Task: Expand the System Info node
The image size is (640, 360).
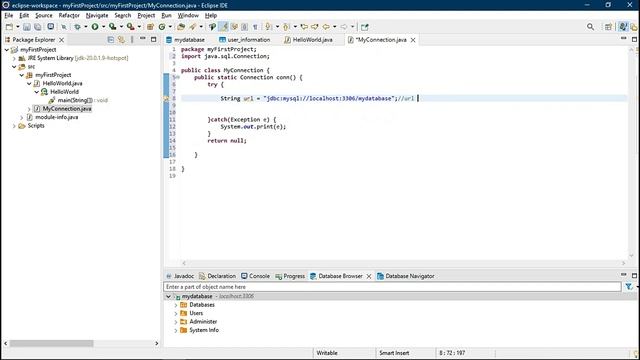Action: [176, 330]
